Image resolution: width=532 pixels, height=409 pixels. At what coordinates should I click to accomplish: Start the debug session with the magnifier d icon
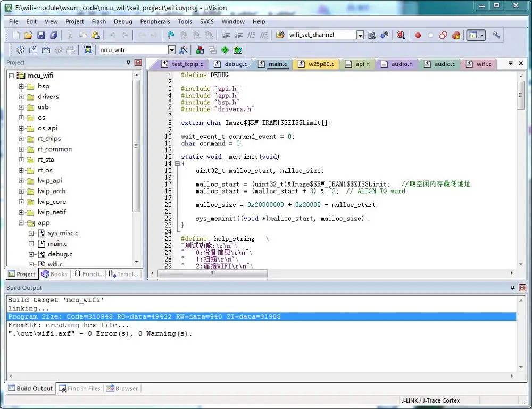401,35
